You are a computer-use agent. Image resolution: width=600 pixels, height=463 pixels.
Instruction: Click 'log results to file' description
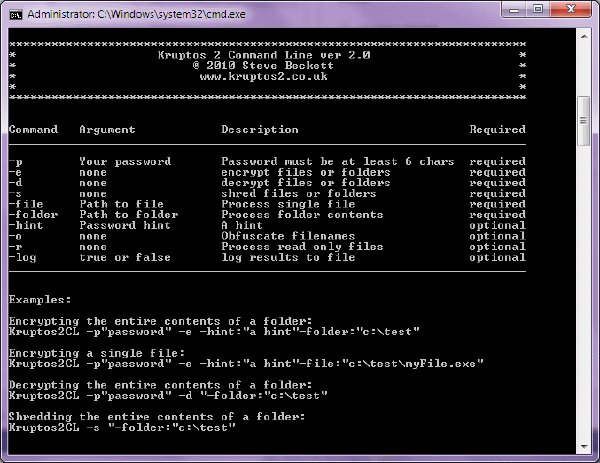[288, 258]
